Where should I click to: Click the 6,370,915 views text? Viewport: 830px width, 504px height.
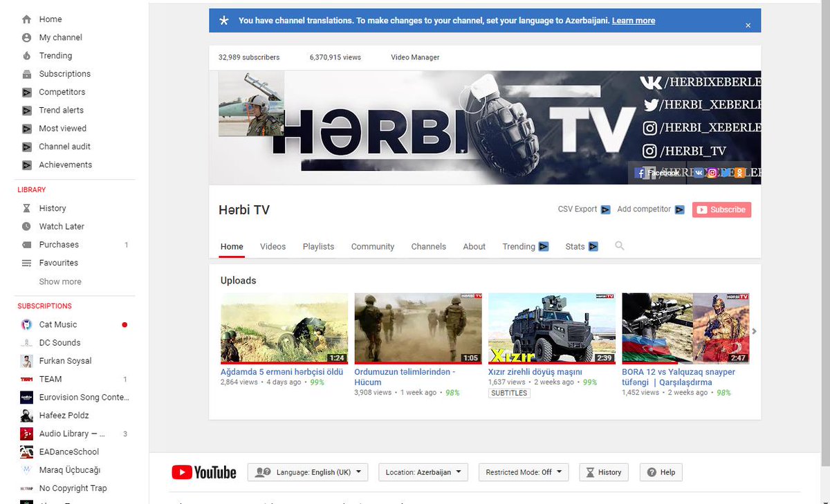pyautogui.click(x=335, y=57)
